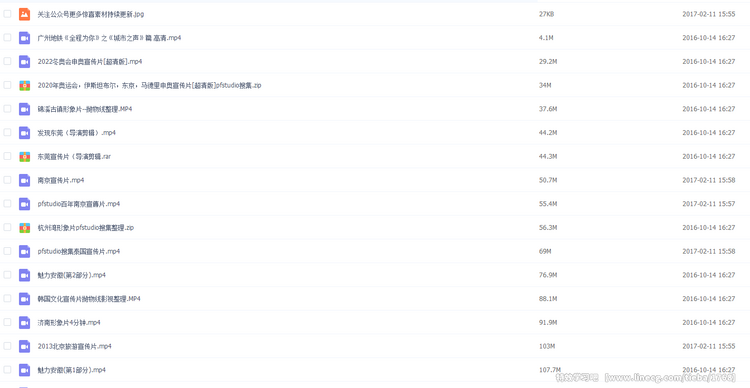Check the box for the 34M zip file
The height and width of the screenshot is (388, 750).
point(7,85)
